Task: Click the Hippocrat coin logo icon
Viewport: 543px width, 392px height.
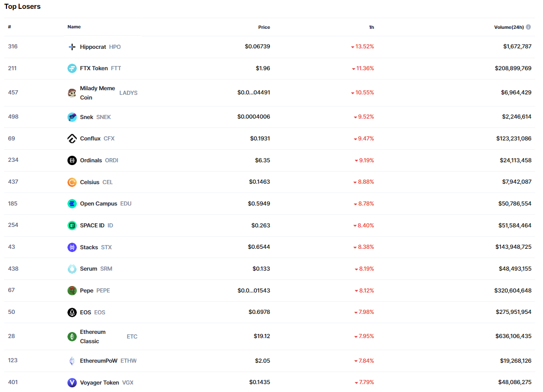Action: (x=72, y=47)
